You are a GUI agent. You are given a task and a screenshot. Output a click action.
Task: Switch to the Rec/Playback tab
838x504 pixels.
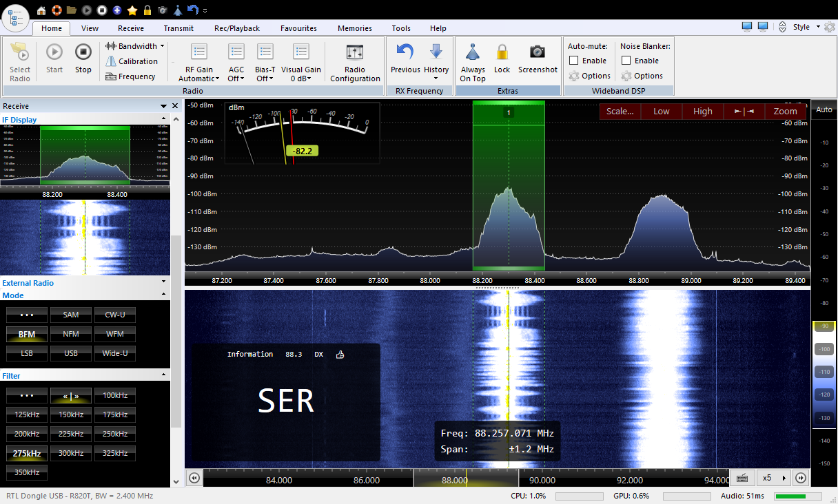click(x=237, y=28)
